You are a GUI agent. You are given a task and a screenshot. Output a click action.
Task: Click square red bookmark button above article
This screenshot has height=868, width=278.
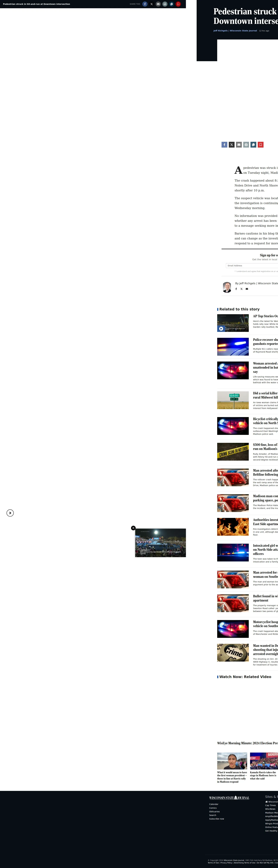tap(260, 145)
